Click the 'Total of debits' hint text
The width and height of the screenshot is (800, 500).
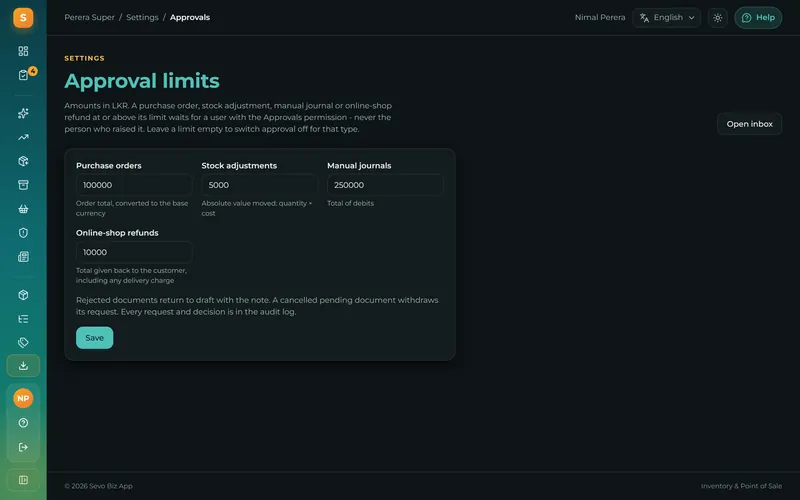351,203
